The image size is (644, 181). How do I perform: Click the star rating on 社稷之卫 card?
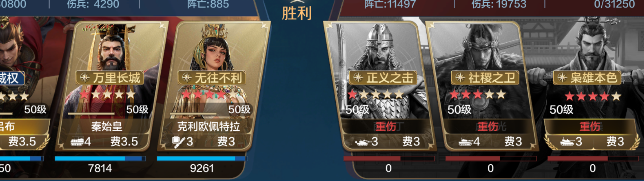click(478, 95)
